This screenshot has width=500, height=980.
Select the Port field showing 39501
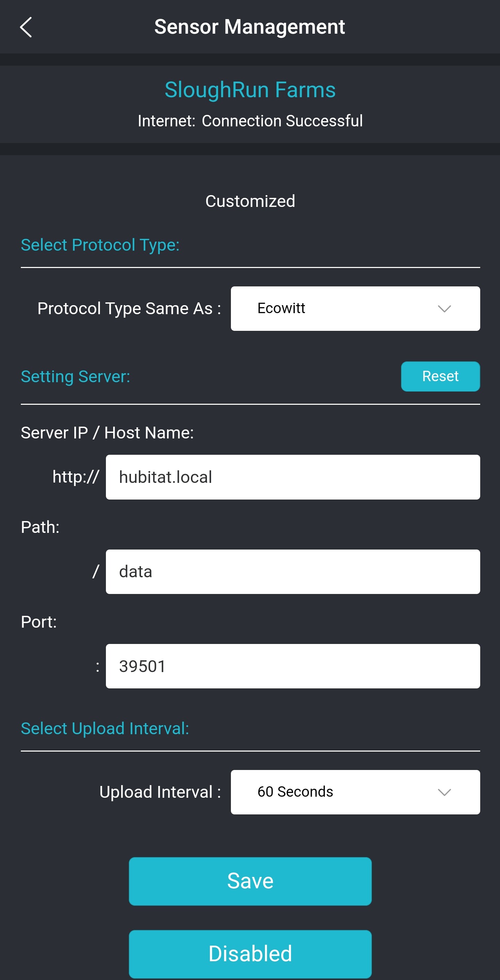pyautogui.click(x=292, y=666)
